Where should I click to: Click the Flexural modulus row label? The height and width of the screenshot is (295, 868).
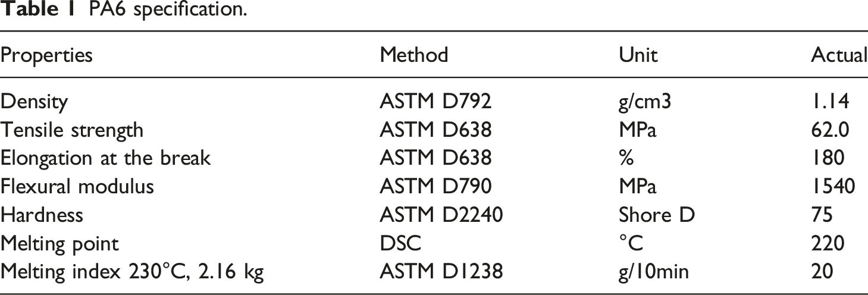pyautogui.click(x=77, y=186)
